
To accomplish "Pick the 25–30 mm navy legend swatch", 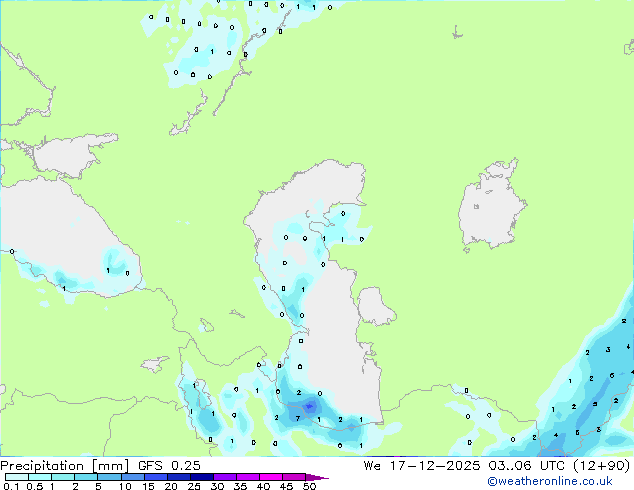I will 201,477.
